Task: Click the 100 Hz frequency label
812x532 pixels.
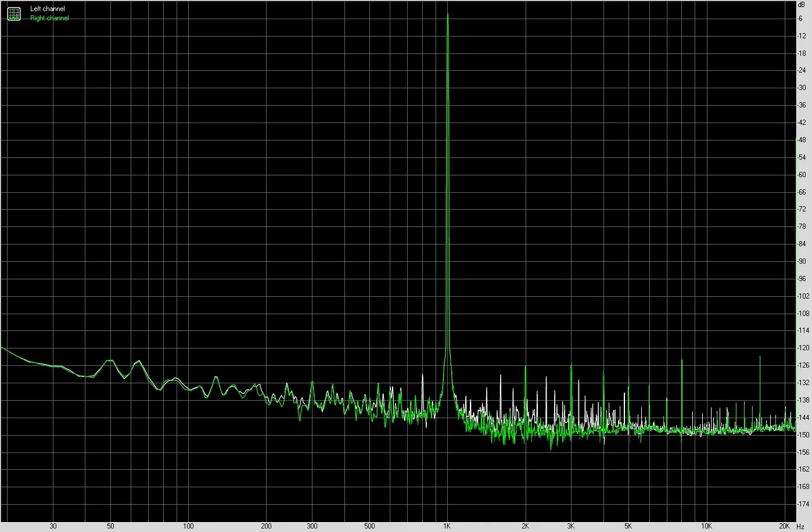Action: click(x=188, y=526)
